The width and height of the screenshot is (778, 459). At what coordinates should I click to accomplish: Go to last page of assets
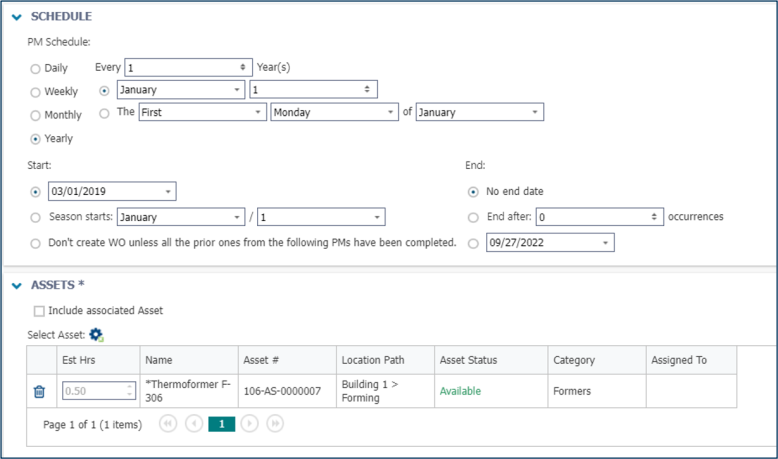[x=275, y=424]
